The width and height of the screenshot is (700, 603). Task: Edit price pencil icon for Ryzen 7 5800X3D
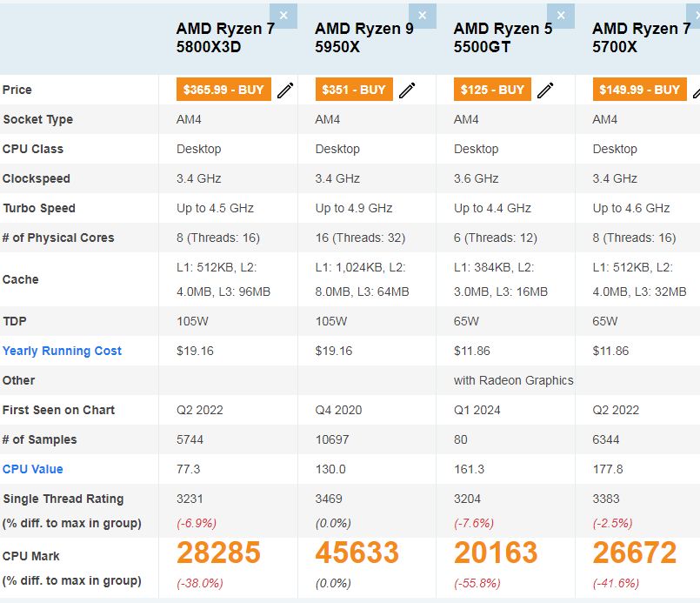click(285, 90)
